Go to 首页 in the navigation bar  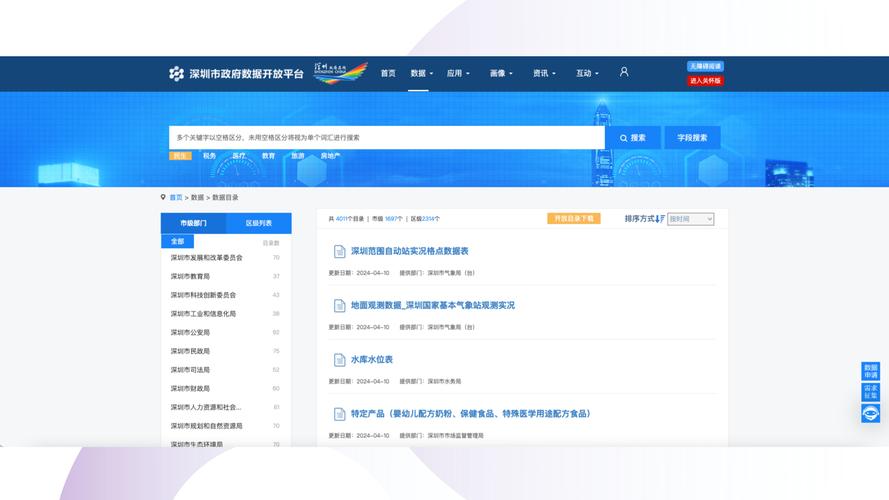click(x=388, y=73)
